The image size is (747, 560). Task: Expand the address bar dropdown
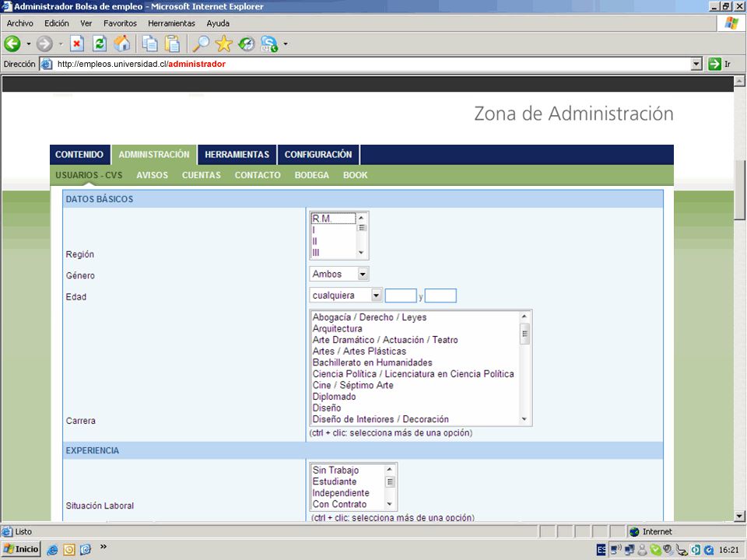(696, 64)
